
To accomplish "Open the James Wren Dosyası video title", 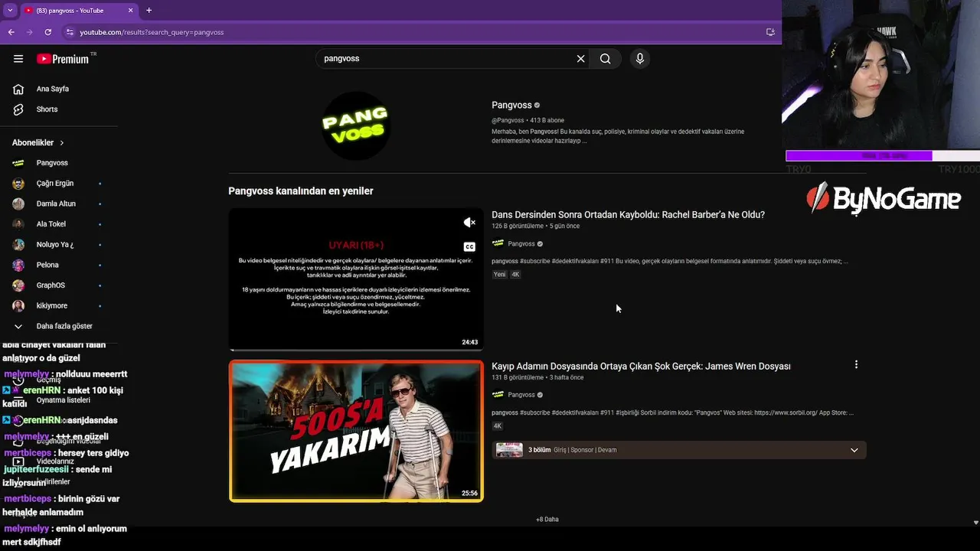I will (x=641, y=367).
